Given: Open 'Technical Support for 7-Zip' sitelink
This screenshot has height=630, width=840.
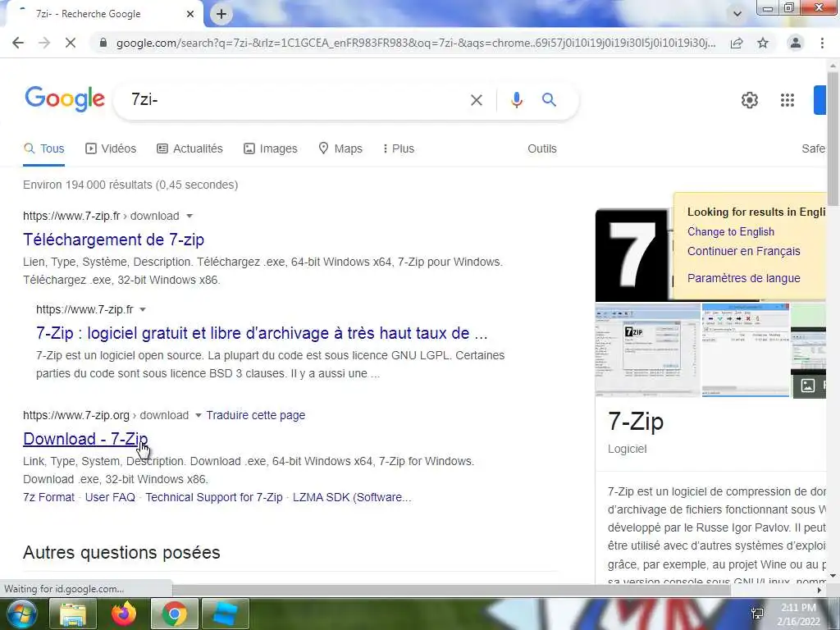Looking at the screenshot, I should click(214, 497).
